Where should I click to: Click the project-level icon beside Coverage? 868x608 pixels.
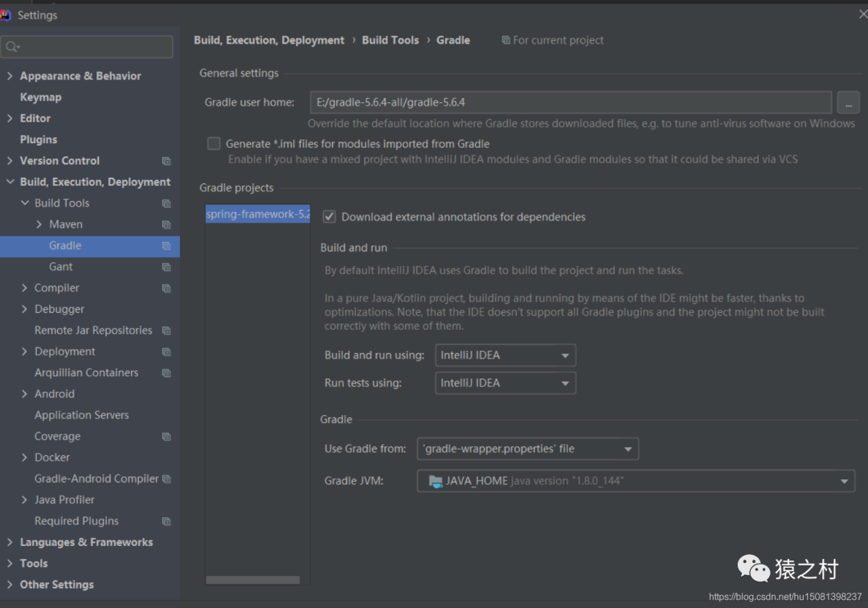[x=166, y=437]
